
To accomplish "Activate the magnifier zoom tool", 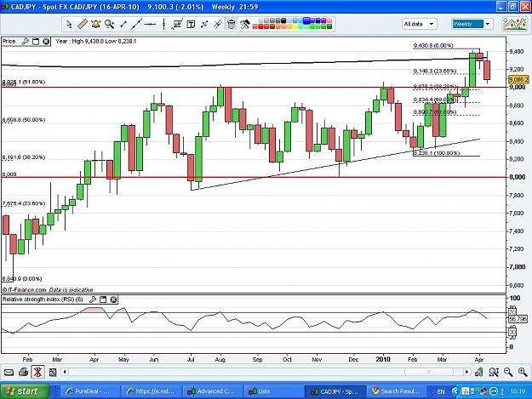I will click(x=109, y=24).
